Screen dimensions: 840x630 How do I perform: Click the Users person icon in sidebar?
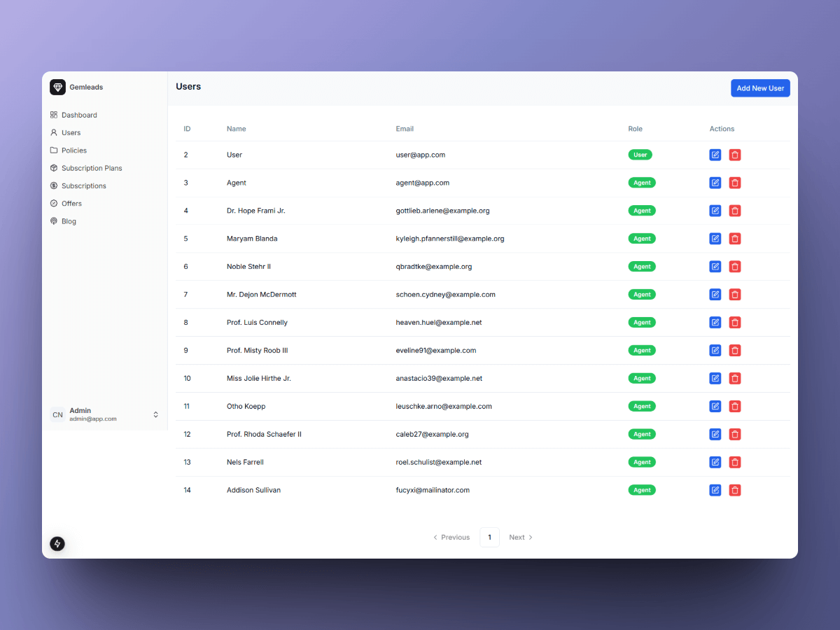coord(54,132)
